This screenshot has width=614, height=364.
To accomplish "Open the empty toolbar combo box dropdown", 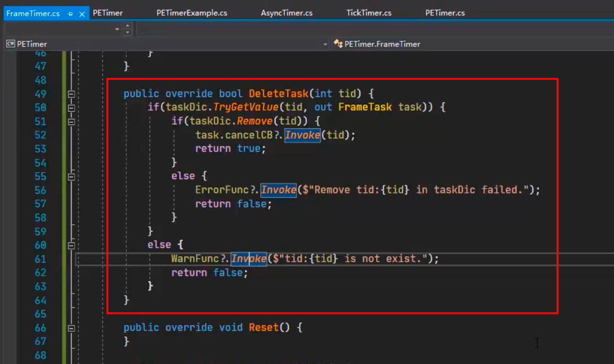I will click(117, 29).
